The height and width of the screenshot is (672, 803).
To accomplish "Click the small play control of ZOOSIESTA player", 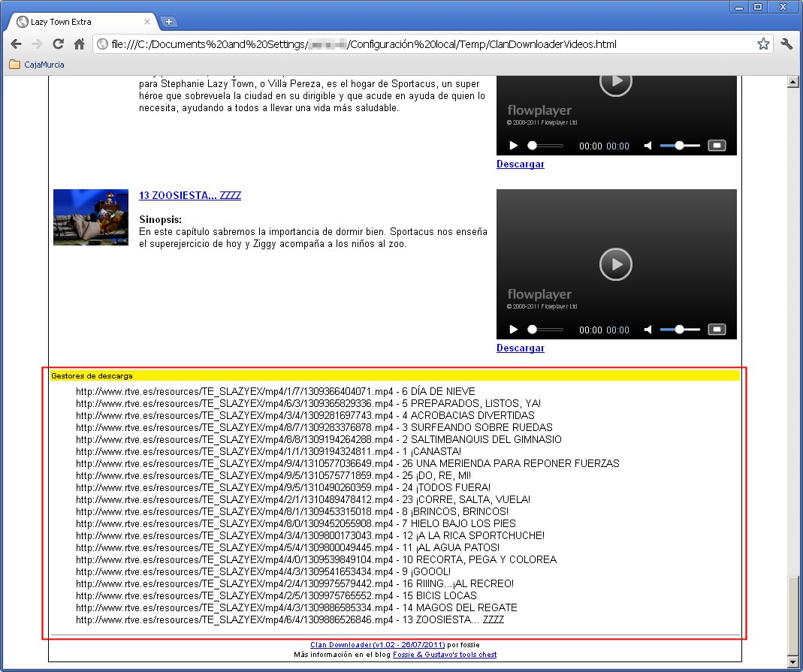I will tap(513, 330).
